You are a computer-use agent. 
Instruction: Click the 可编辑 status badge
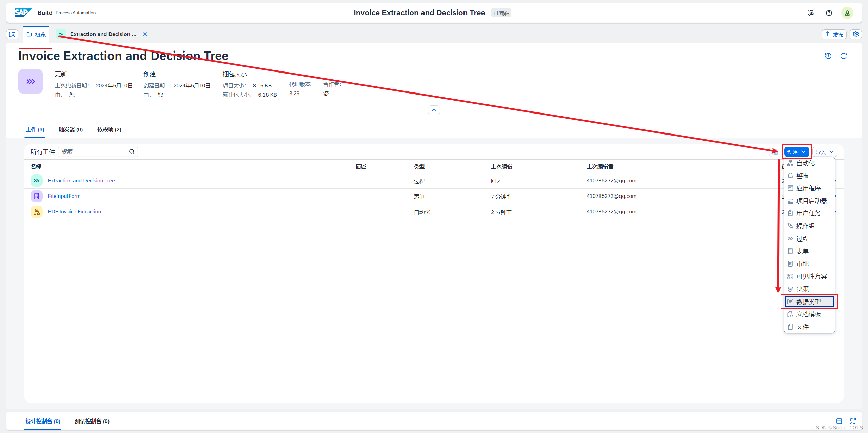[x=501, y=13]
